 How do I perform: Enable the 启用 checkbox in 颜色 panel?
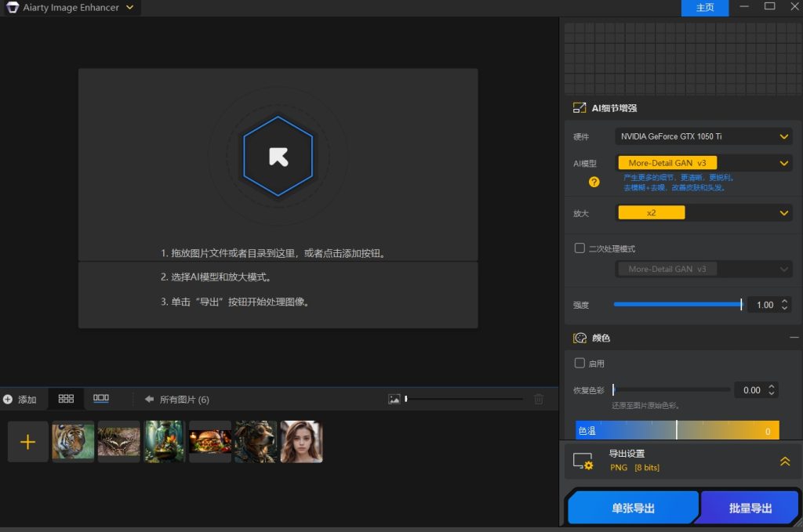(x=578, y=363)
